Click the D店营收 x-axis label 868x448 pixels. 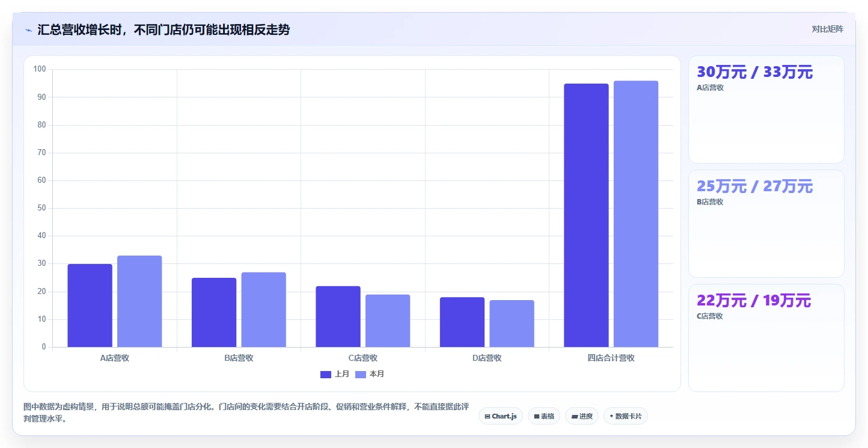(487, 358)
